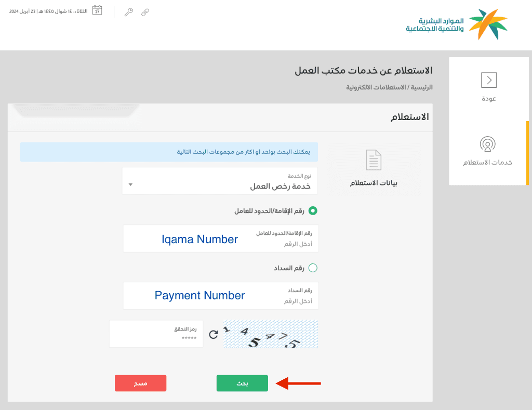Click the بيانات الاستعلام document icon
This screenshot has width=532, height=410.
coord(374,160)
